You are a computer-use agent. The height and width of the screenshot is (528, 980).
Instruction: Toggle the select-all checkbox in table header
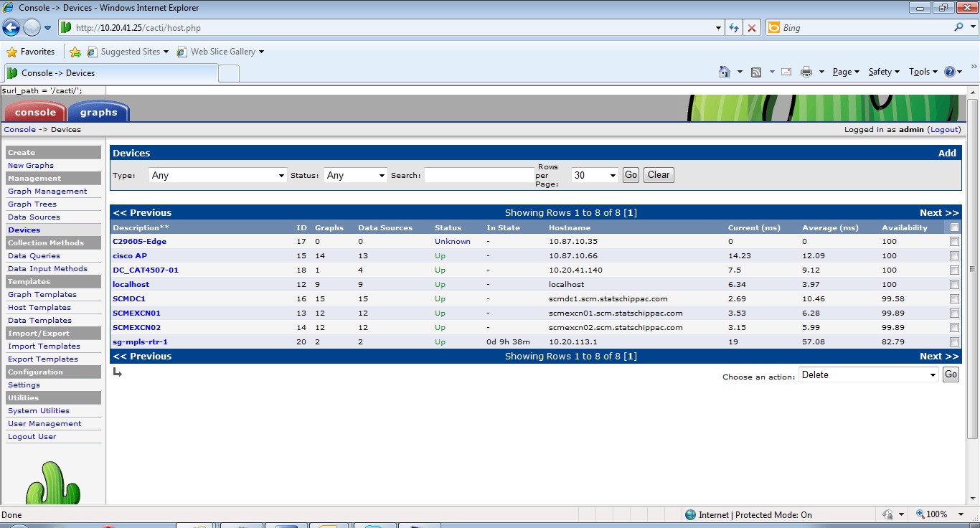click(x=954, y=227)
